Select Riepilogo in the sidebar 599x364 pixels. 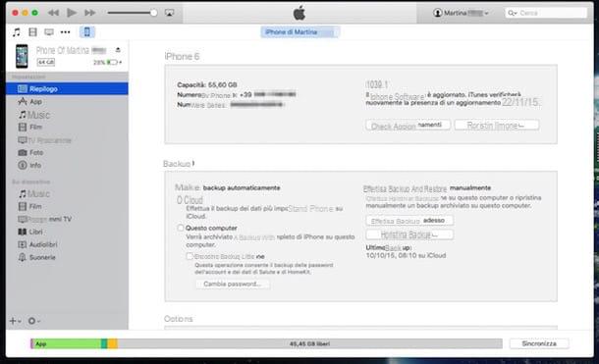tap(67, 88)
